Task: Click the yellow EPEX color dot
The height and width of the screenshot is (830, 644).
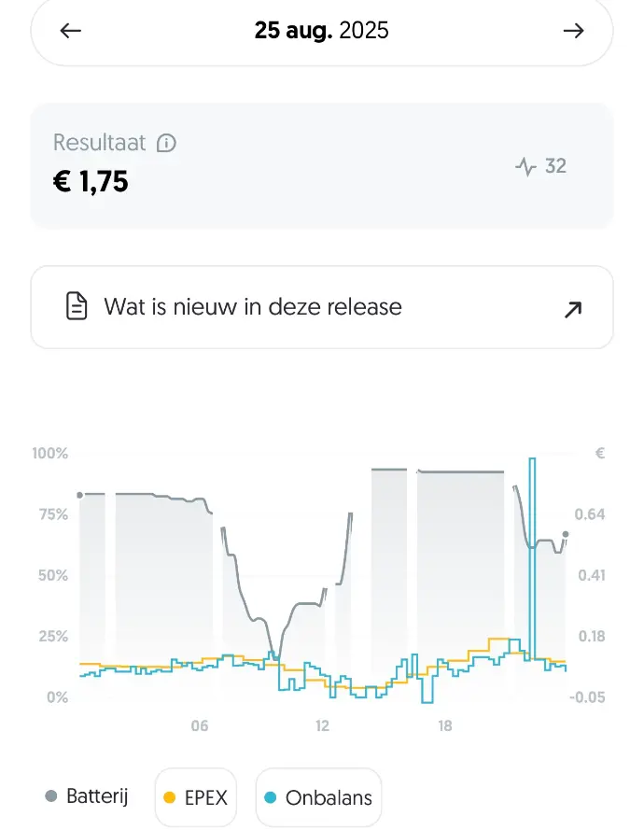Action: click(x=170, y=798)
